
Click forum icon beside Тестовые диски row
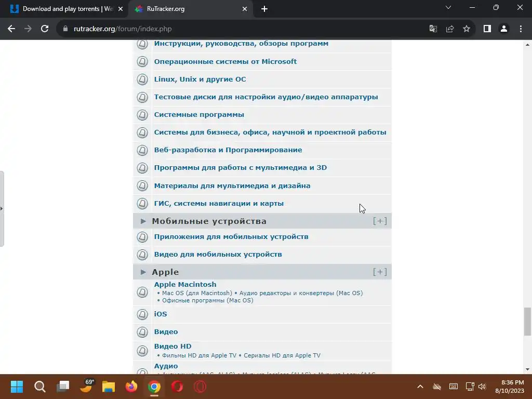142,97
